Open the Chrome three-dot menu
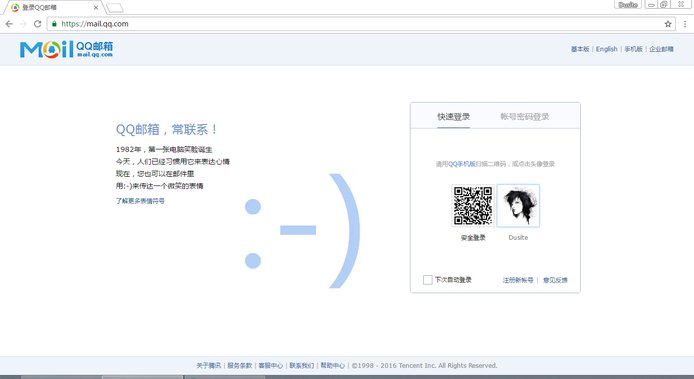This screenshot has width=694, height=379. [x=685, y=24]
